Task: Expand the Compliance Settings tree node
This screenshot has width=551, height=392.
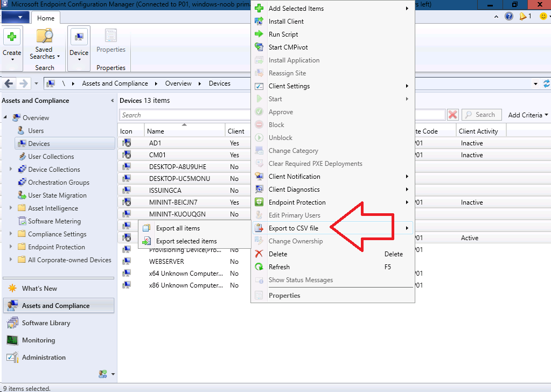Action: pos(11,234)
